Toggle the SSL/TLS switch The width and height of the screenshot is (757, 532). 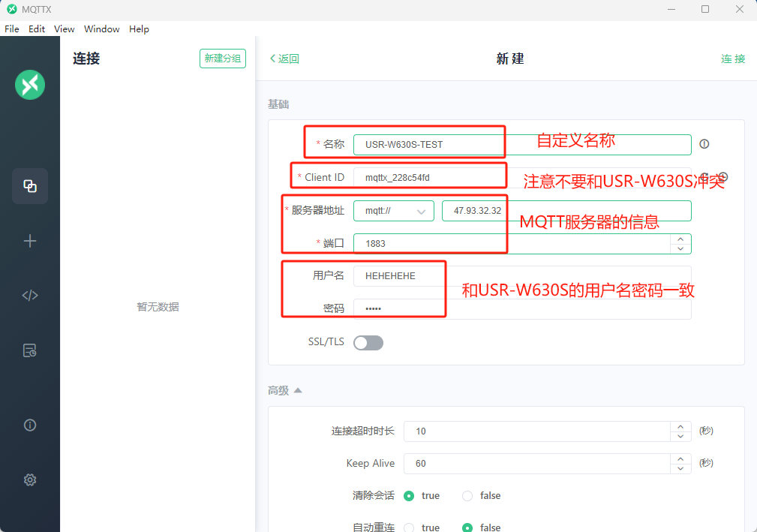[368, 343]
